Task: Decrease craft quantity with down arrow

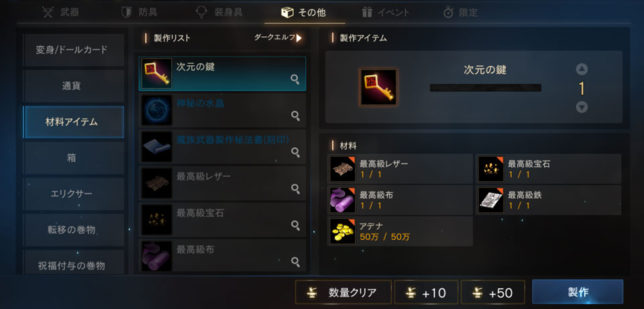Action: 582,107
